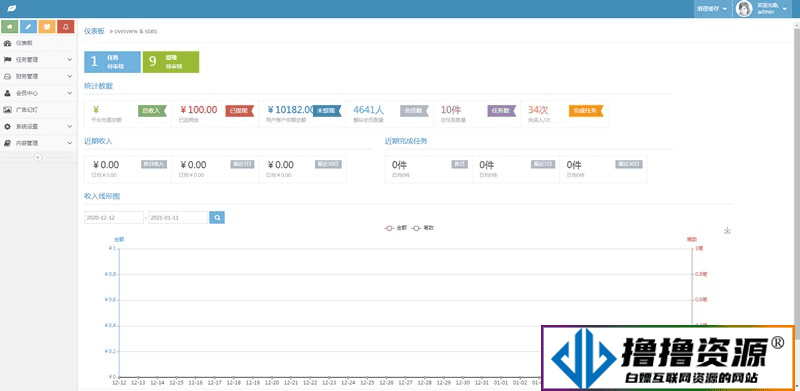Click the leaf logo in top bar

coord(11,9)
